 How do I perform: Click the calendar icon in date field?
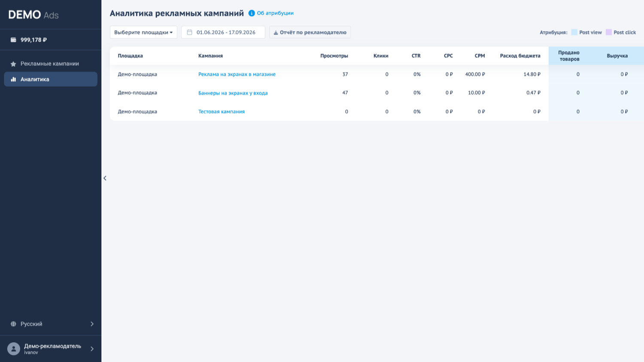coord(189,32)
